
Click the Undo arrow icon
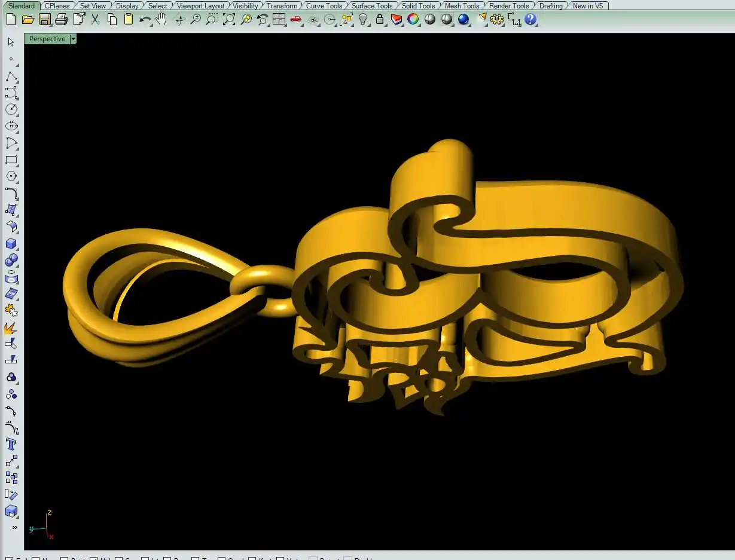[x=145, y=19]
